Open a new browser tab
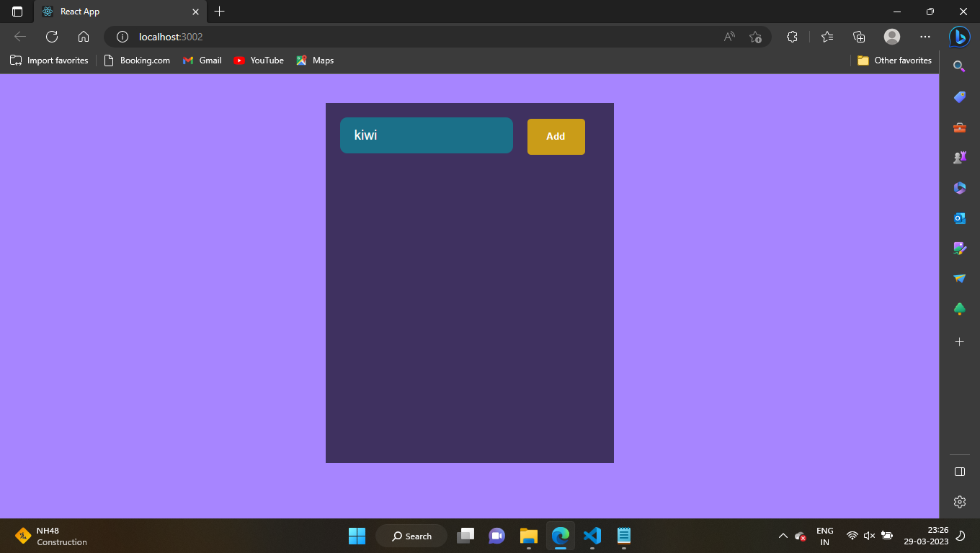The height and width of the screenshot is (553, 980). [x=219, y=12]
